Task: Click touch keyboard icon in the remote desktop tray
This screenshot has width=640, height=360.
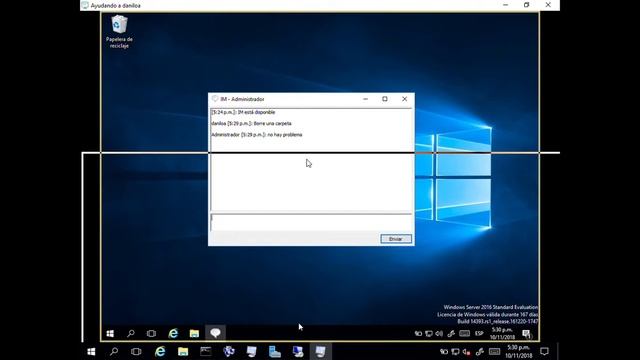Action: pyautogui.click(x=464, y=333)
